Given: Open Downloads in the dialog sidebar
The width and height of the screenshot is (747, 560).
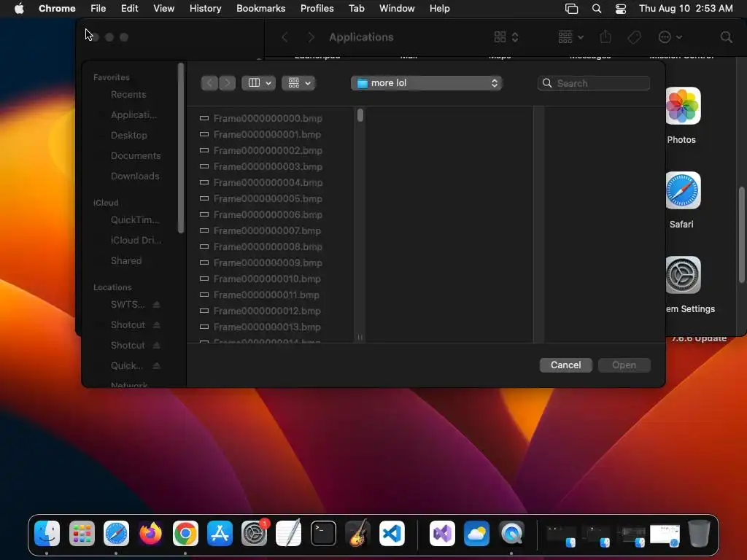Looking at the screenshot, I should point(135,176).
